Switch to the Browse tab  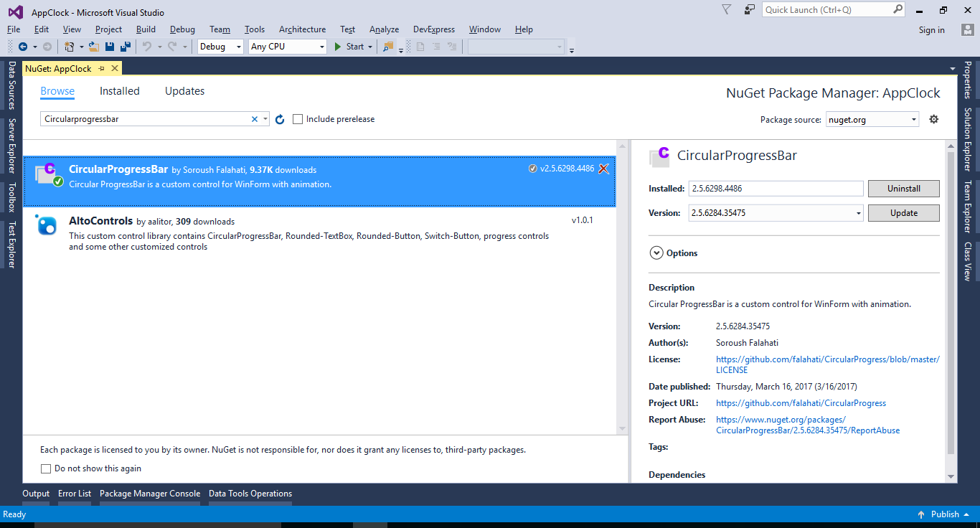coord(57,91)
